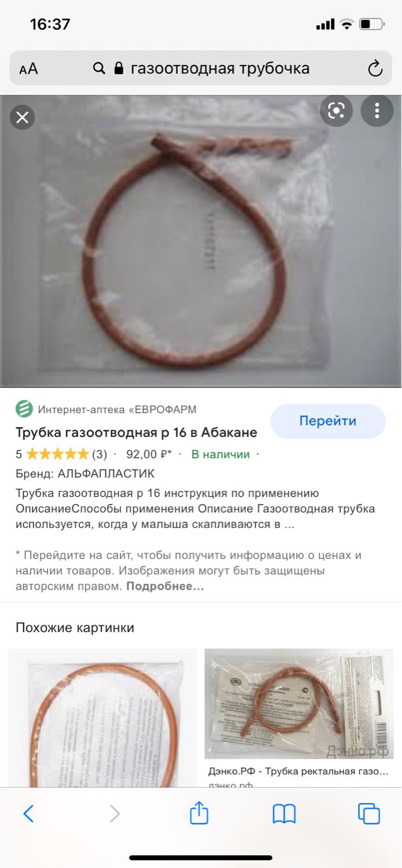Screen dimensions: 402x868
Task: Go back with the Safari back arrow
Action: pos(28,814)
